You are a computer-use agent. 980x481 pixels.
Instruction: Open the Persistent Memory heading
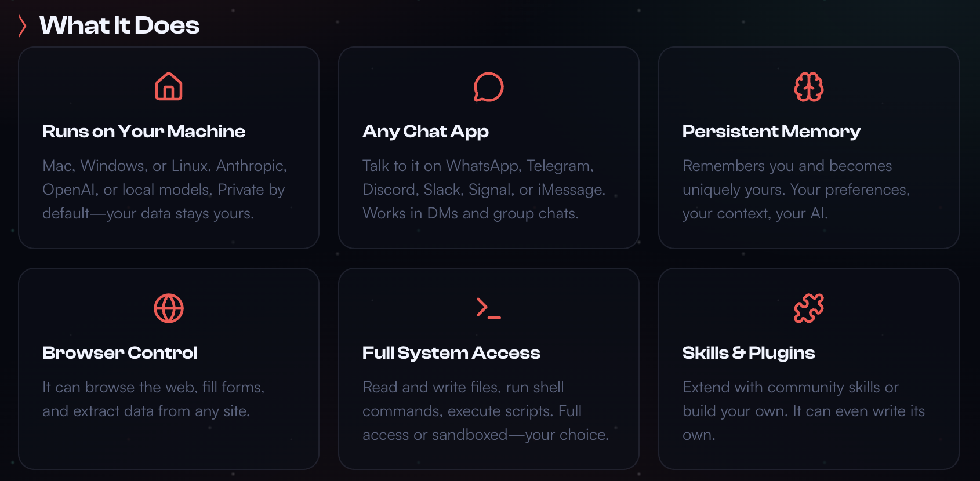click(x=771, y=132)
